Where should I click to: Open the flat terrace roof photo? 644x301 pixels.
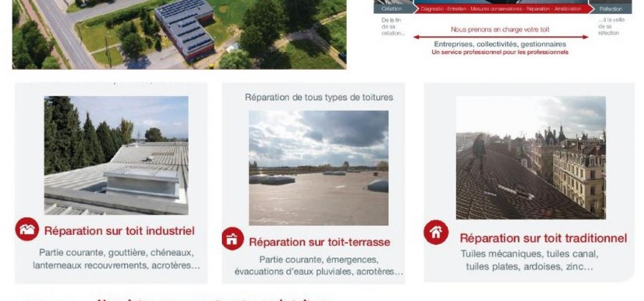point(319,168)
